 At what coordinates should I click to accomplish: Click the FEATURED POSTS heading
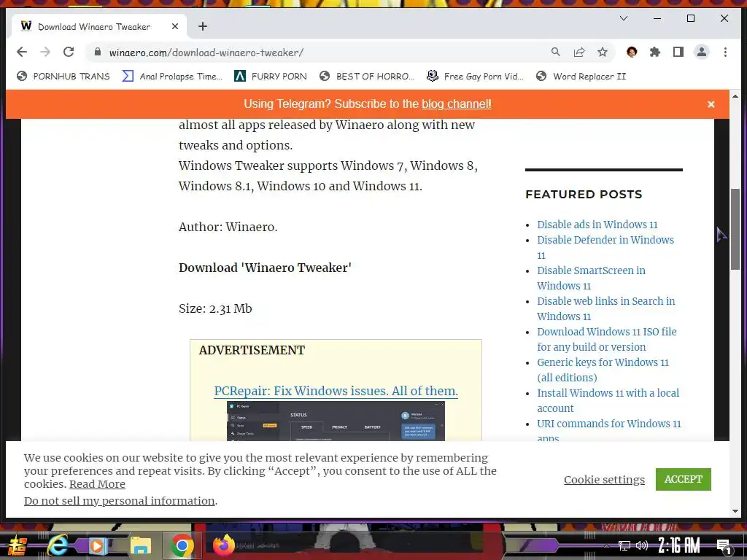(584, 194)
